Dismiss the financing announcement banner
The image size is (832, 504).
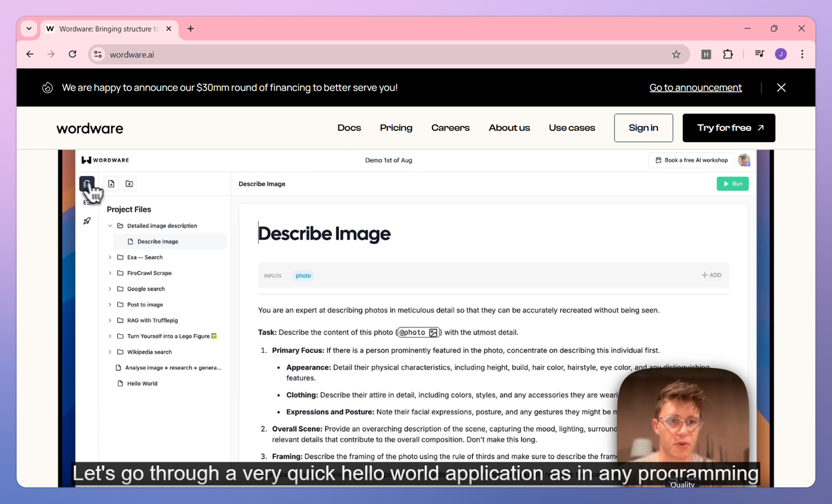pyautogui.click(x=781, y=87)
